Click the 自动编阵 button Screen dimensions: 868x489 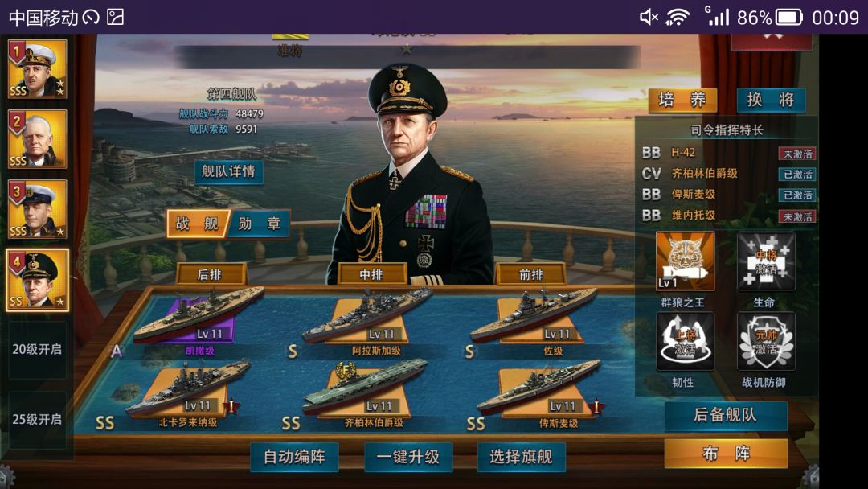(294, 457)
